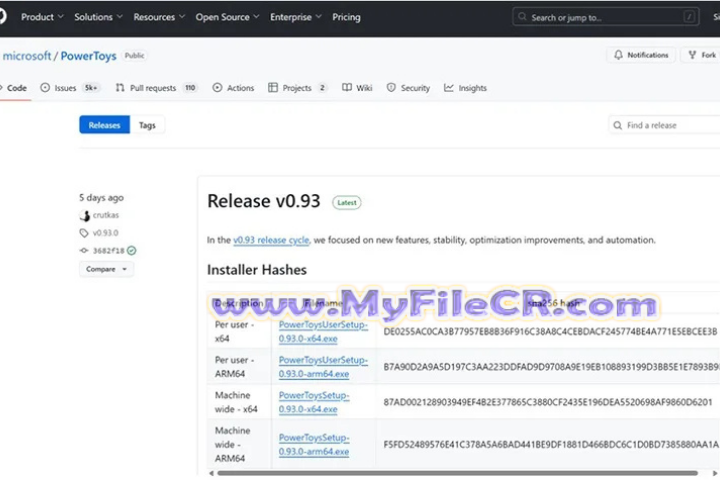Open the v0.93.0 tag link
Viewport: 720px width, 480px height.
point(105,233)
